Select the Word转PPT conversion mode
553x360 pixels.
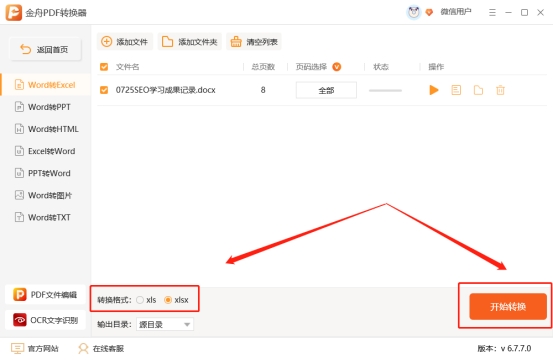[45, 107]
